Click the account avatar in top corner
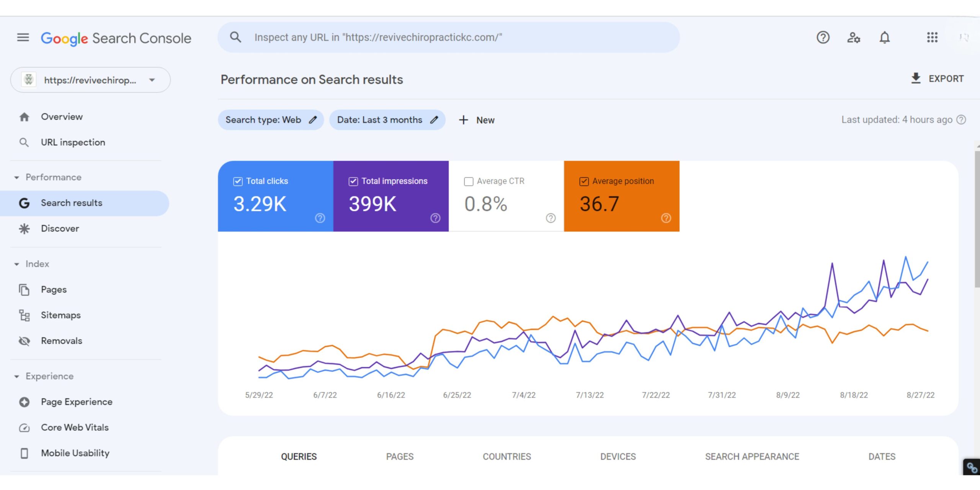 [964, 38]
